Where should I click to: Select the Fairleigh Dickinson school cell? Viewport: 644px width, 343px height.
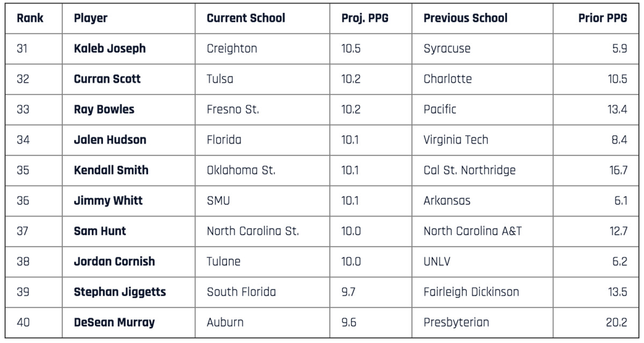click(471, 292)
